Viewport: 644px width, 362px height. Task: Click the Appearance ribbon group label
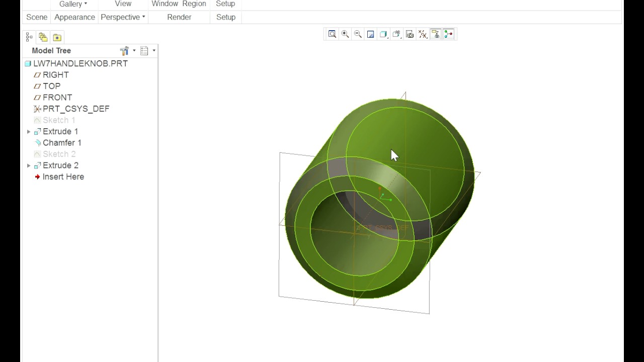74,17
